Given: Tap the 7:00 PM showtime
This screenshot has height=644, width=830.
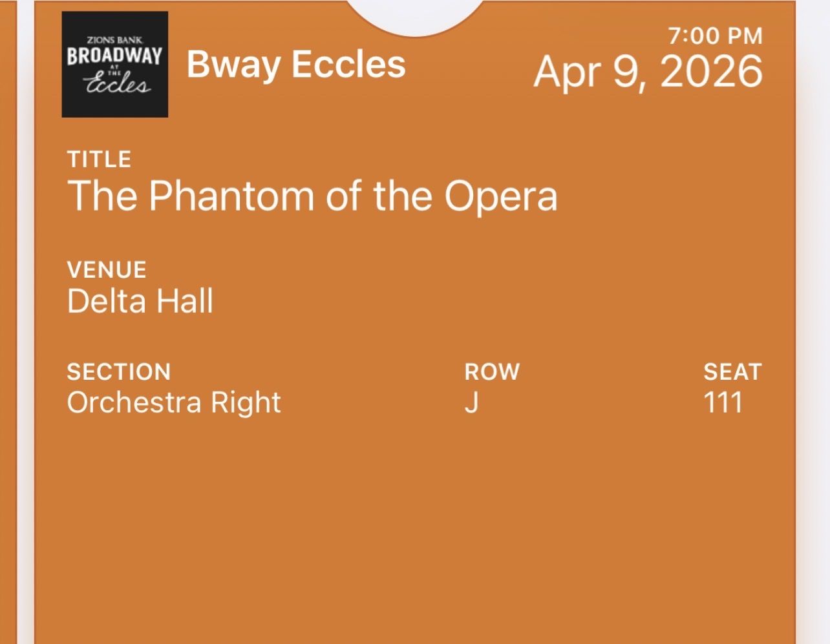Looking at the screenshot, I should 715,36.
